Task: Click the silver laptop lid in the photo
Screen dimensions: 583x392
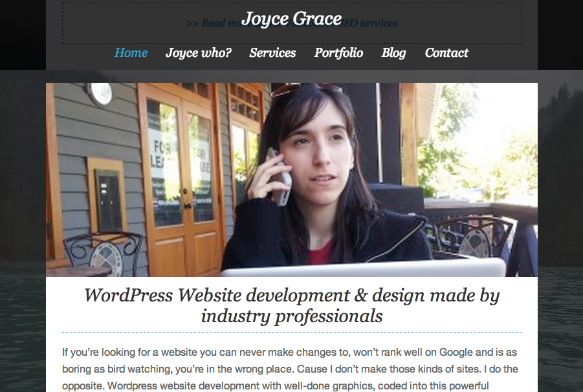Action: pos(362,267)
